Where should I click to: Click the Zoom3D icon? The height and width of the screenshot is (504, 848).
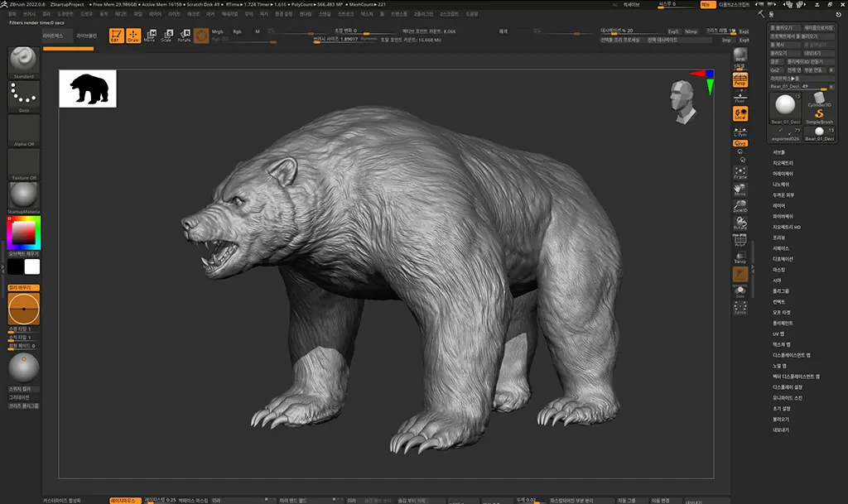[740, 206]
